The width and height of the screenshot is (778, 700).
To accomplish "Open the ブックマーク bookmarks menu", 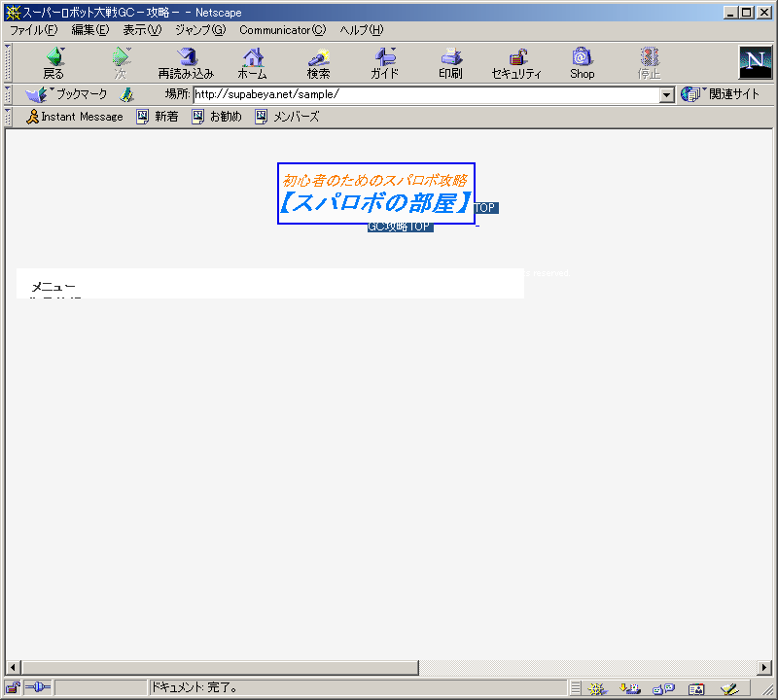I will [66, 93].
